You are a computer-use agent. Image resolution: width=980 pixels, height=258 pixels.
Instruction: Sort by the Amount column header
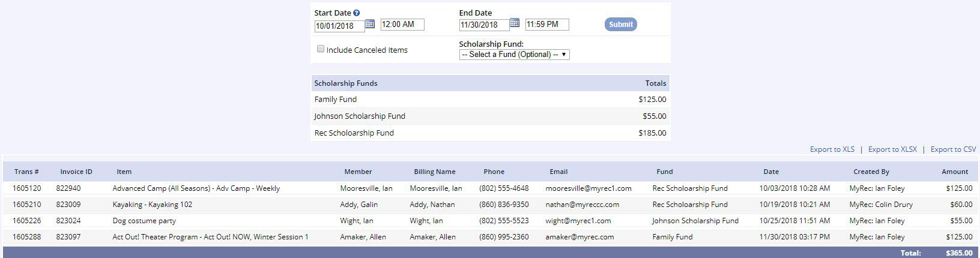[x=955, y=172]
